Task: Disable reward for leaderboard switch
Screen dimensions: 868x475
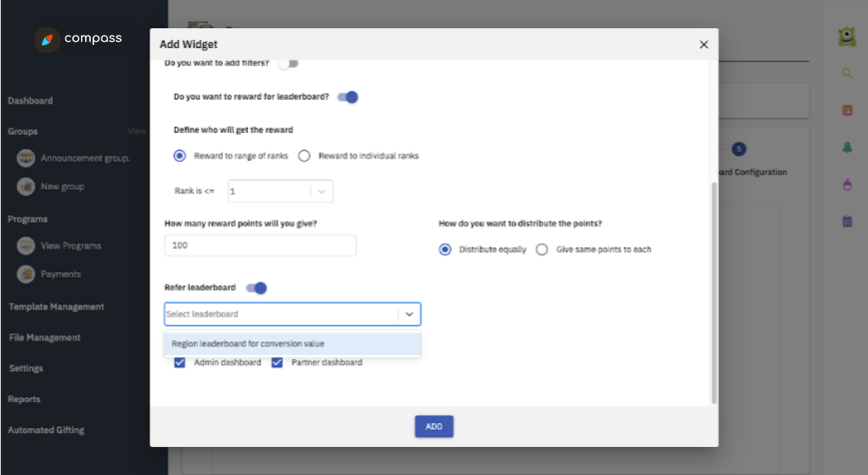Action: point(348,97)
